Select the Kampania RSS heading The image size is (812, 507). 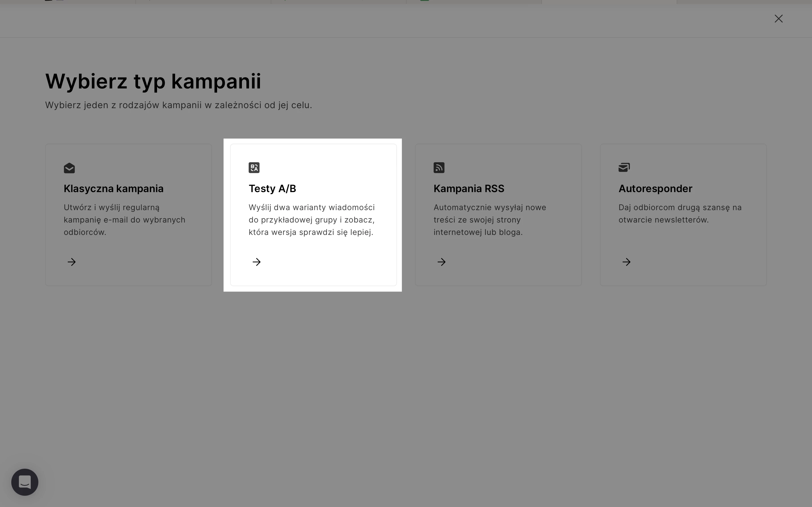coord(469,188)
